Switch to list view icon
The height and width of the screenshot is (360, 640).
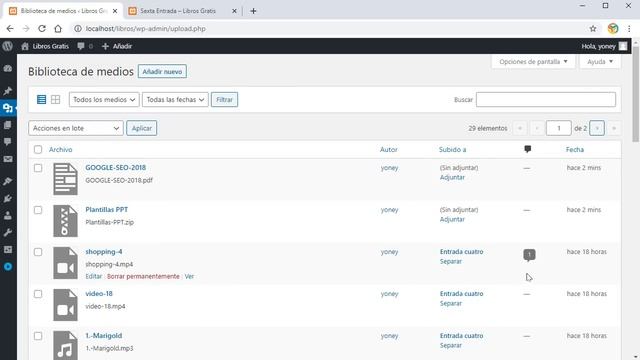(x=41, y=99)
